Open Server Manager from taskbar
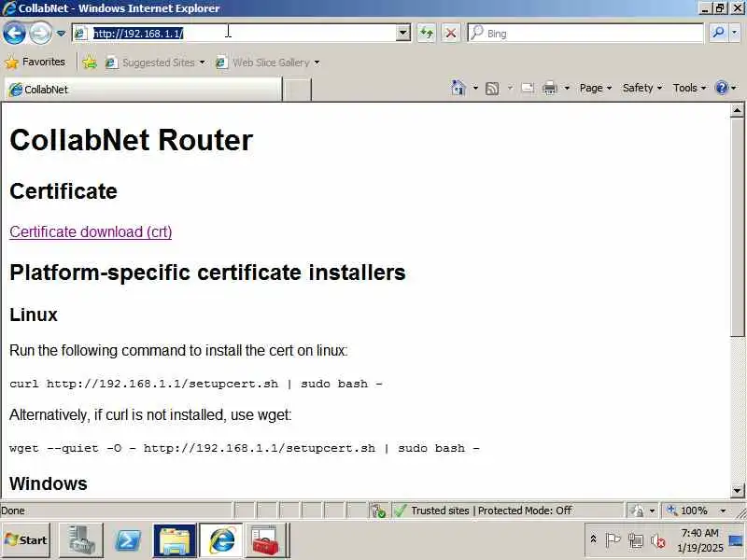 point(81,540)
